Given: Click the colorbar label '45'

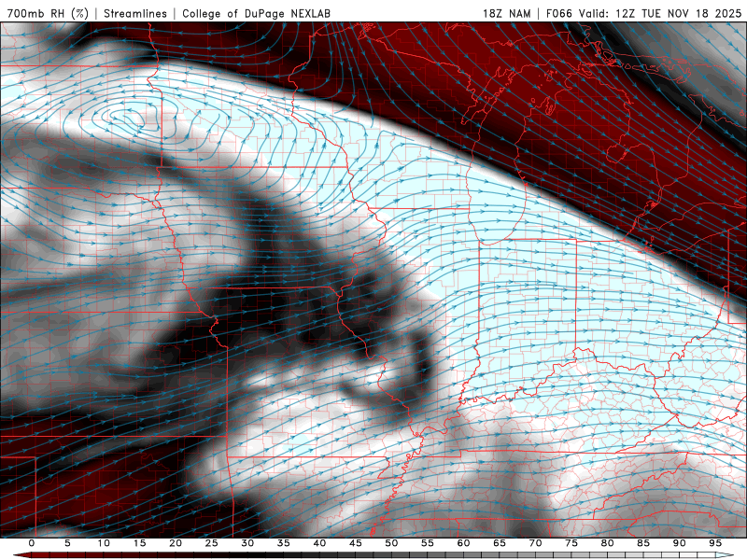Looking at the screenshot, I should point(356,543).
